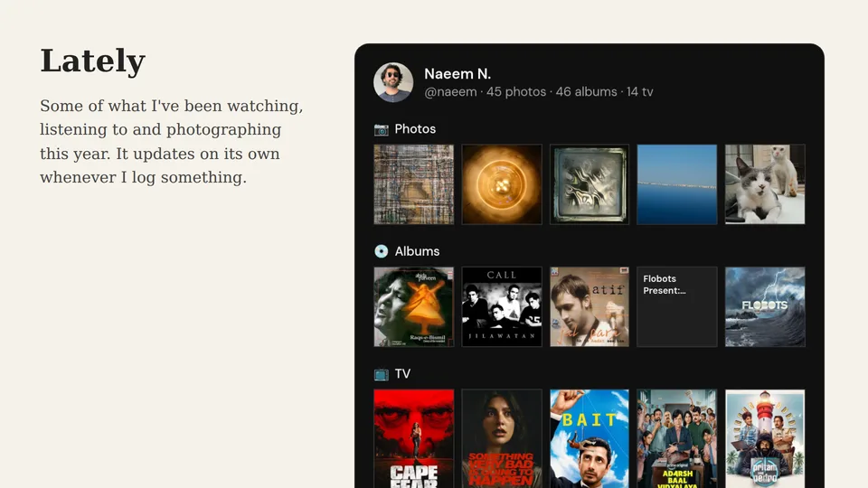The width and height of the screenshot is (868, 488).
Task: Click the camera icon beside Photos
Action: click(x=381, y=129)
